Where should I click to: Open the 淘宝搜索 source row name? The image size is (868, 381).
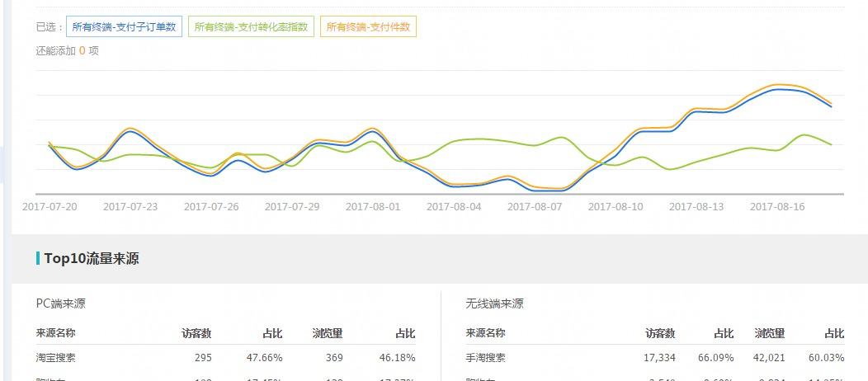(56, 358)
